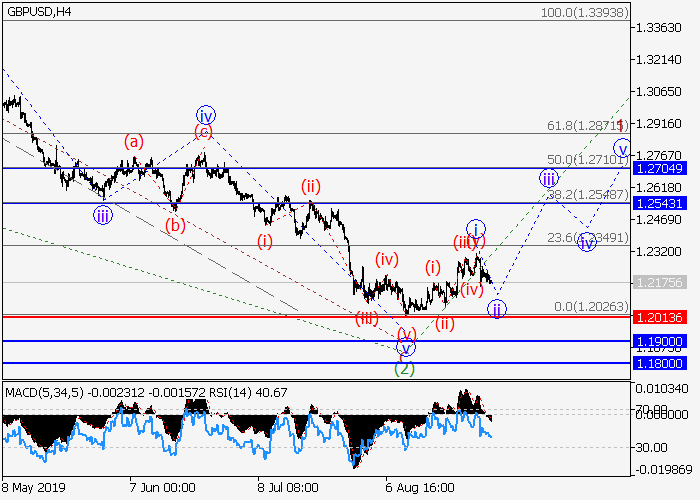Select the 1.18000 support level tag
Image resolution: width=700 pixels, height=500 pixels.
[x=658, y=363]
